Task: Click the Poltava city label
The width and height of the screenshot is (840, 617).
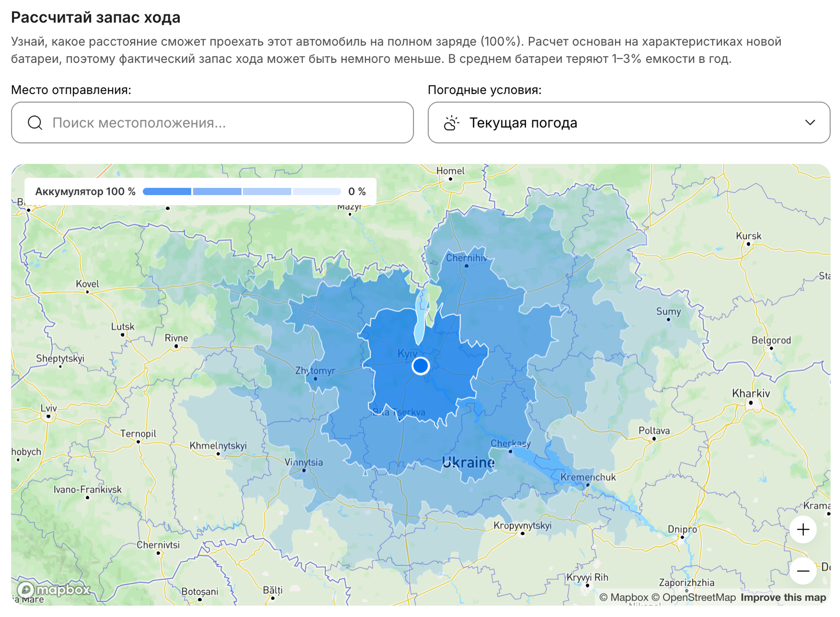Action: click(654, 430)
